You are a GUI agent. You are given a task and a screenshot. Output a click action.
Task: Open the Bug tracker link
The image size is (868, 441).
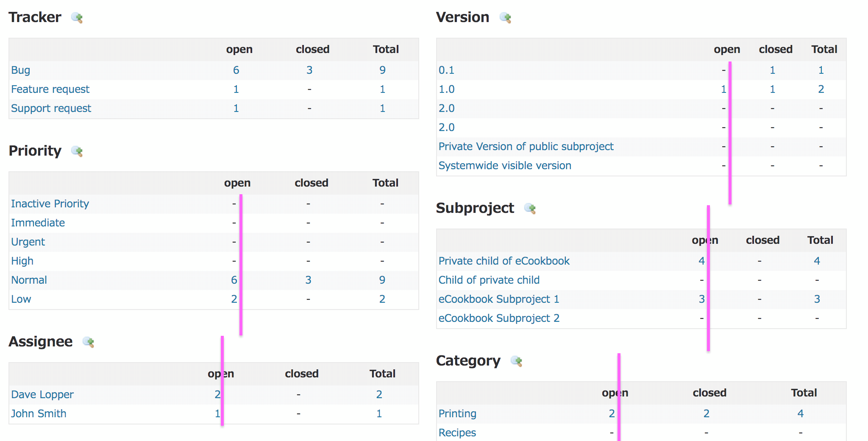tap(20, 70)
